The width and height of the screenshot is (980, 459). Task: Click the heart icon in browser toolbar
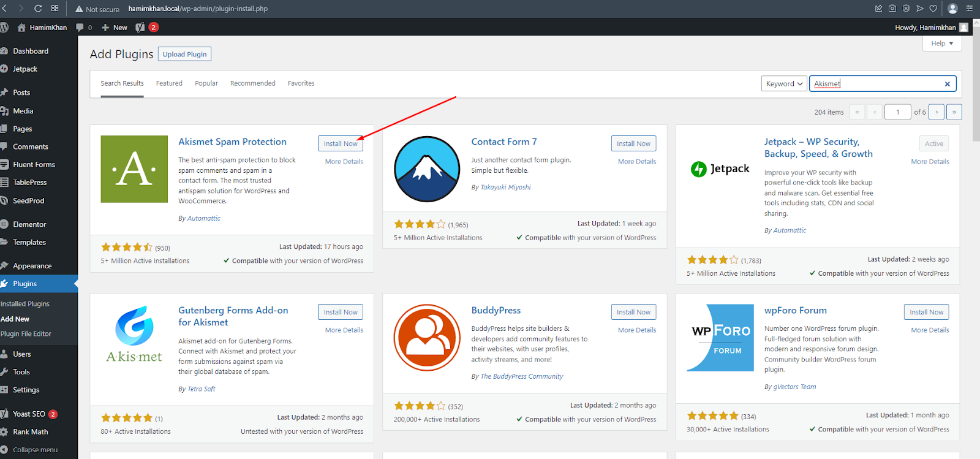pyautogui.click(x=933, y=9)
